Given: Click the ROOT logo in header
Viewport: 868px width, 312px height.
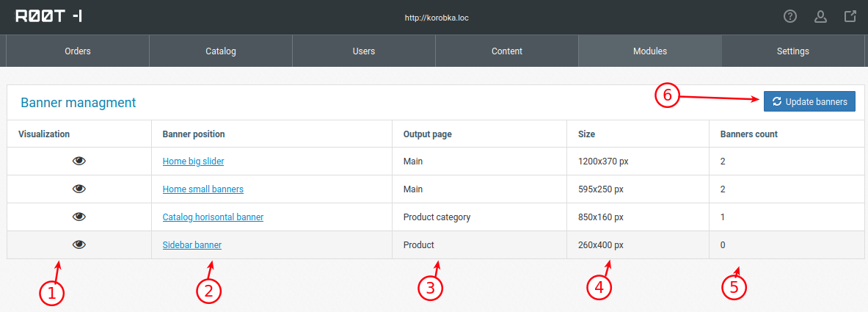Looking at the screenshot, I should 48,17.
